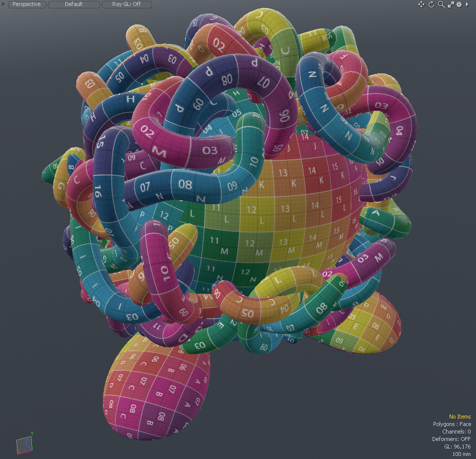Select the green Y axis on the gizmo
Viewport: 476px width, 459px height.
click(32, 433)
